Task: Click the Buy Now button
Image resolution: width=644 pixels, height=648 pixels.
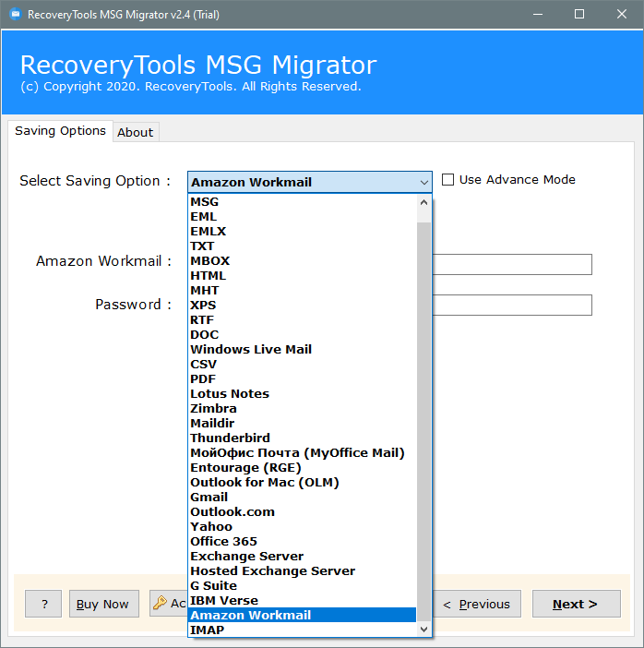Action: [x=104, y=604]
